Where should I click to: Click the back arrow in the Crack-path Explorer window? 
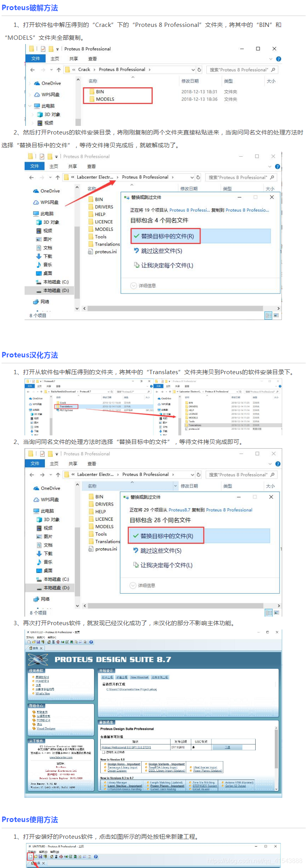[x=32, y=70]
